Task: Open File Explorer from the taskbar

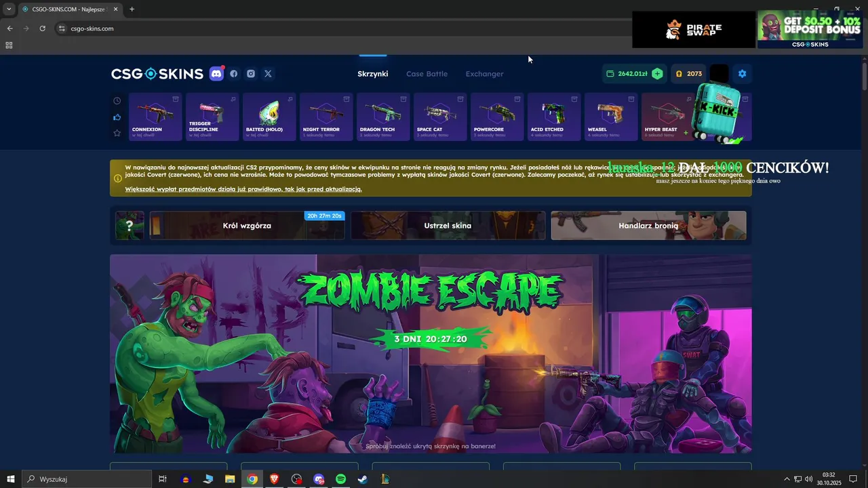Action: [230, 479]
